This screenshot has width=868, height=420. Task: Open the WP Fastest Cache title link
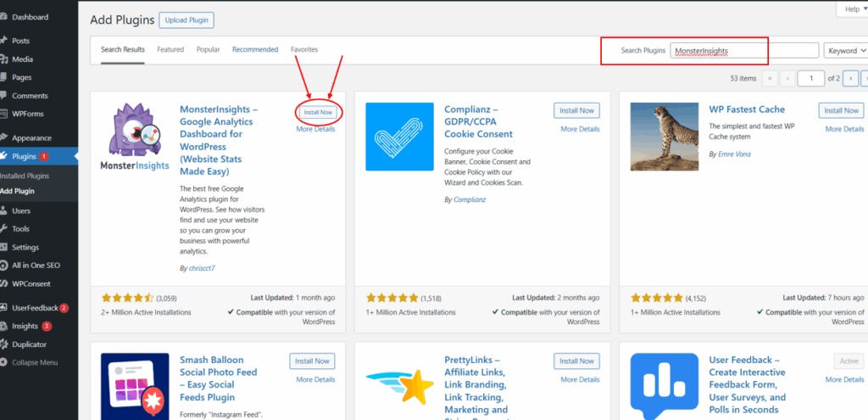(747, 109)
